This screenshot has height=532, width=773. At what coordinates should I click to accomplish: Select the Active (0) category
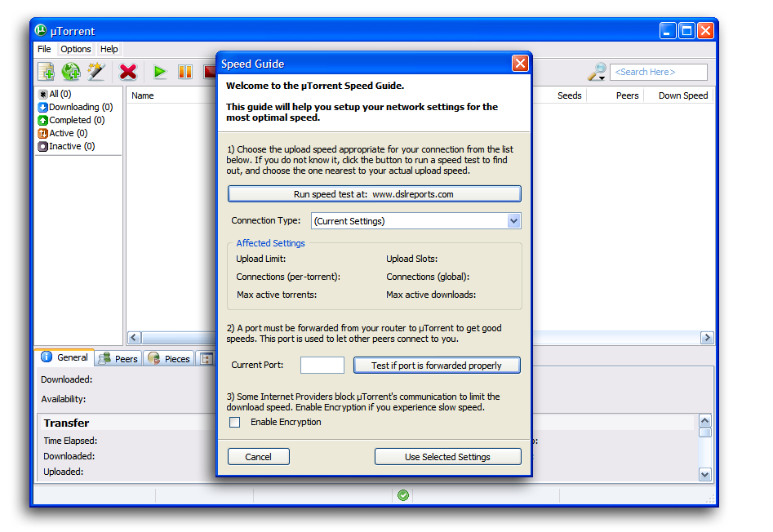pos(63,133)
